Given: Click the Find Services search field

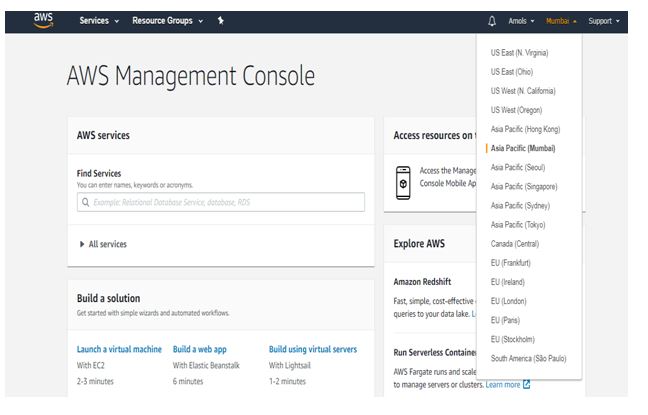Looking at the screenshot, I should pyautogui.click(x=221, y=202).
